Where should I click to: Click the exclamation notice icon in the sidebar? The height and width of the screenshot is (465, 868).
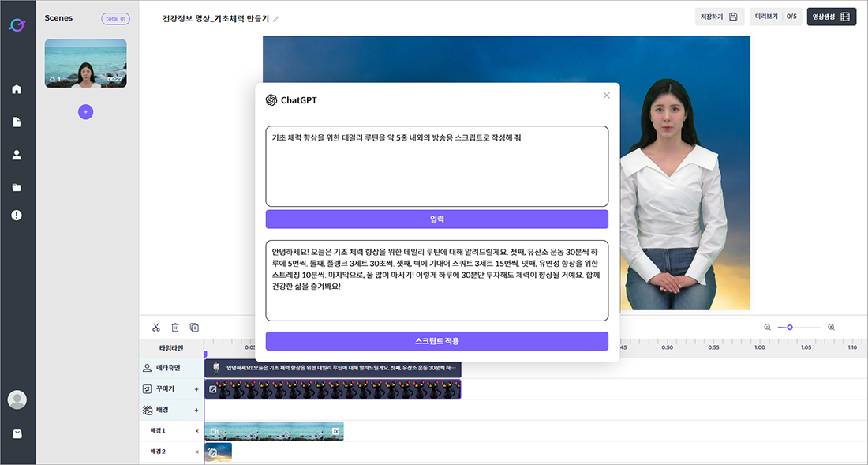[17, 216]
